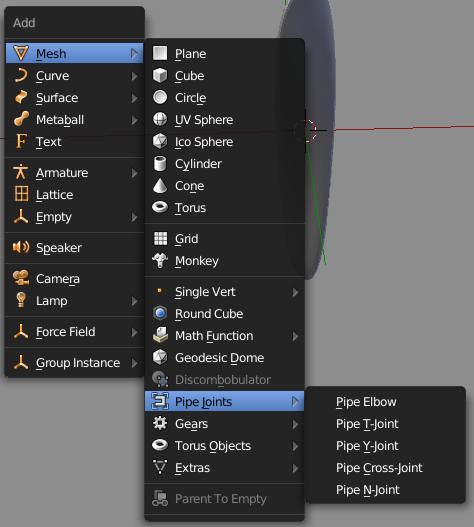Screen dimensions: 474x527
Task: Click the Single Vert orange dot icon
Action: click(160, 291)
